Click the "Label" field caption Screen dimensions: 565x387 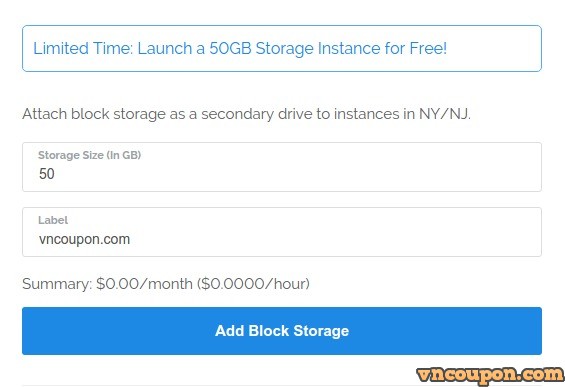[x=53, y=220]
